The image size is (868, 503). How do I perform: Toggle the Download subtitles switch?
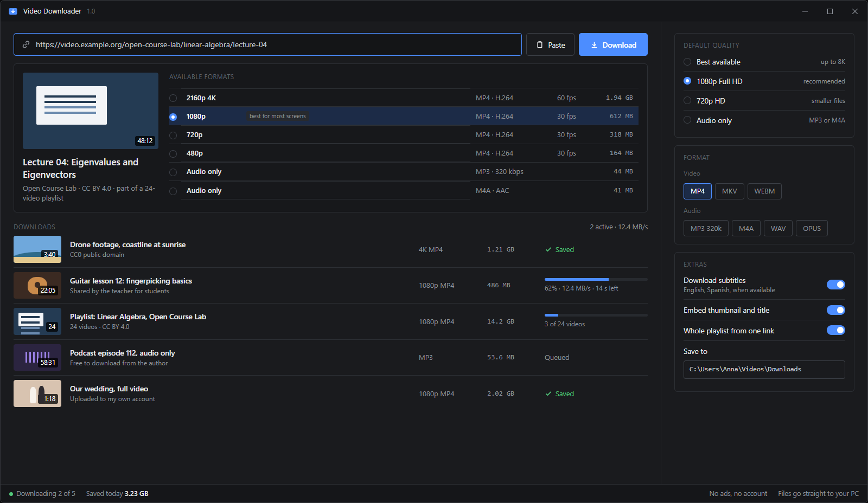click(836, 285)
